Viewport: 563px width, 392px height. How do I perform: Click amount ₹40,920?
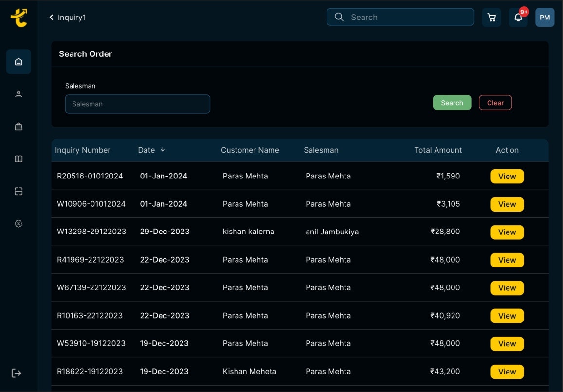coord(445,316)
